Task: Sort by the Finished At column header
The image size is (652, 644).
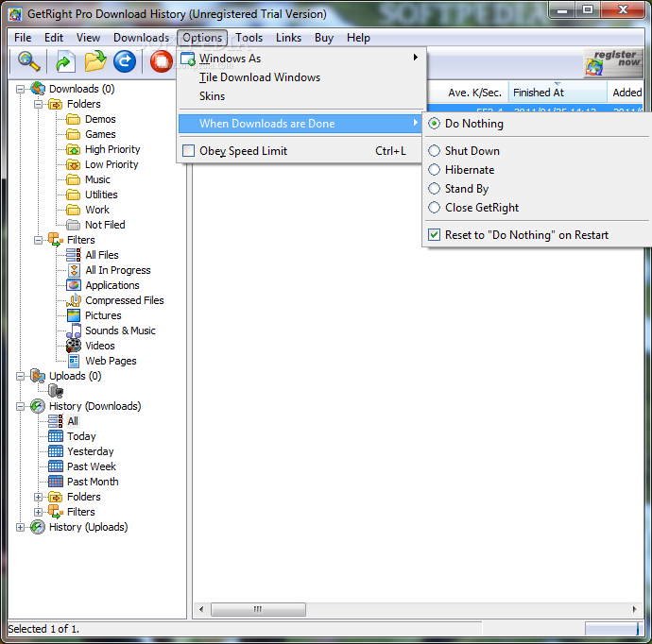Action: point(558,93)
